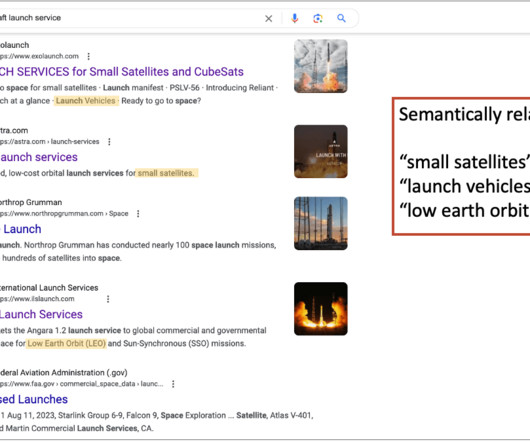530x442 pixels.
Task: Click 'International Launch Services' site name
Action: [x=49, y=288]
